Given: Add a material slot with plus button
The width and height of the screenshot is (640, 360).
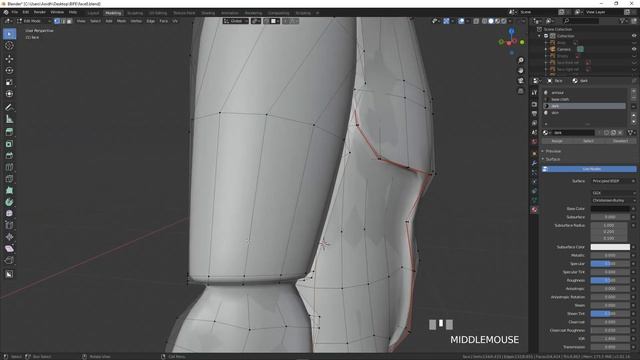Looking at the screenshot, I should [x=633, y=91].
